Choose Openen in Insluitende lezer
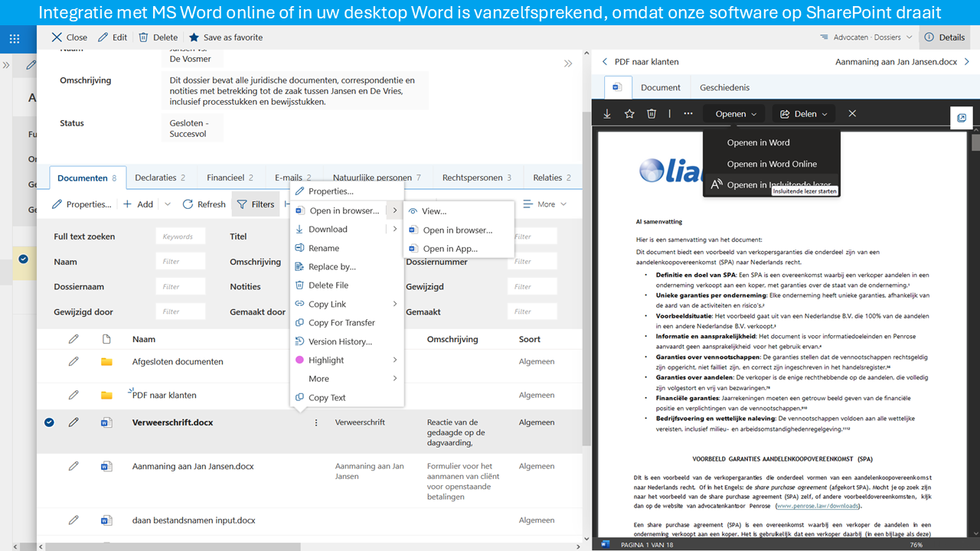 point(772,184)
